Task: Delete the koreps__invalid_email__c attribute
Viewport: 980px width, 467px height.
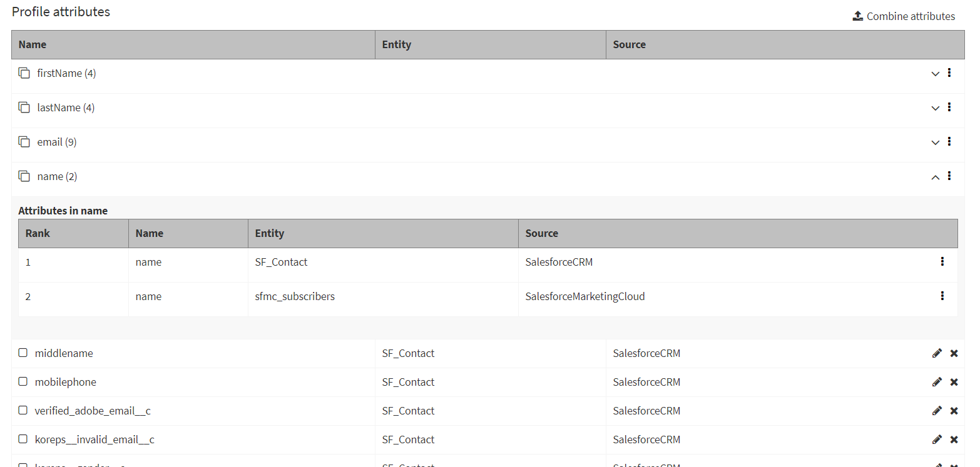Action: tap(954, 439)
